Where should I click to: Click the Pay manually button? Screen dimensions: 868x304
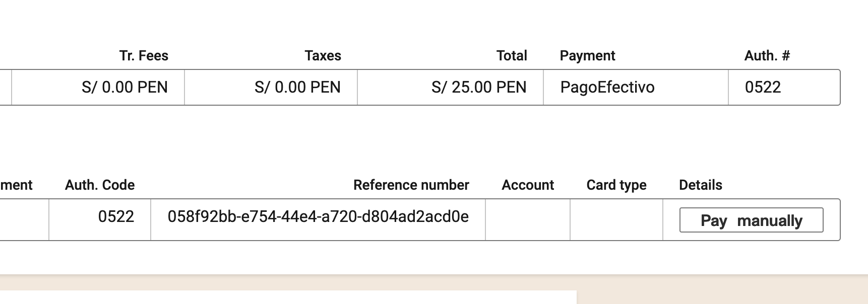[751, 220]
